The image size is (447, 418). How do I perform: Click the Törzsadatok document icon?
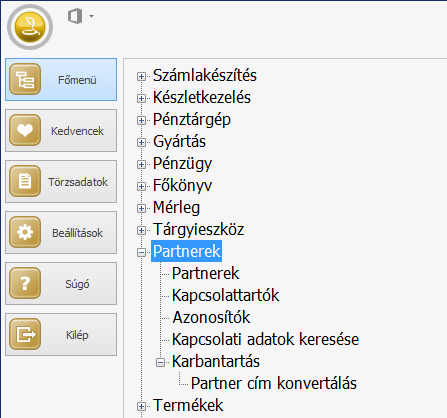tap(25, 181)
